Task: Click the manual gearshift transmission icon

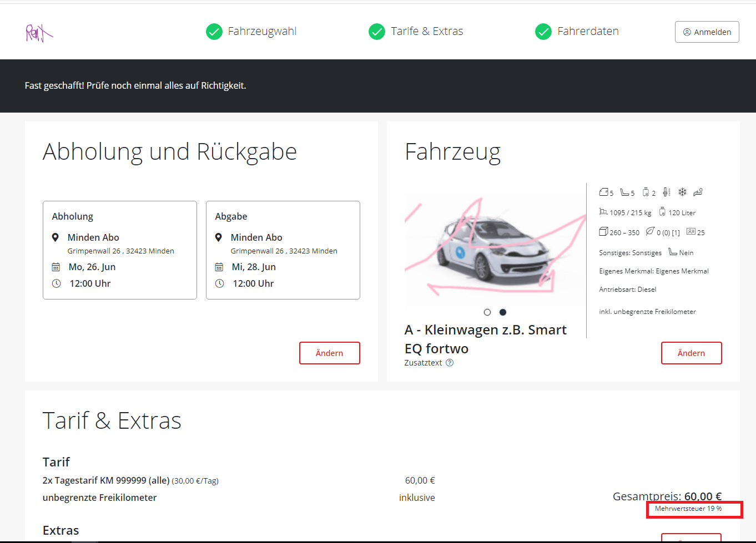Action: coord(667,192)
